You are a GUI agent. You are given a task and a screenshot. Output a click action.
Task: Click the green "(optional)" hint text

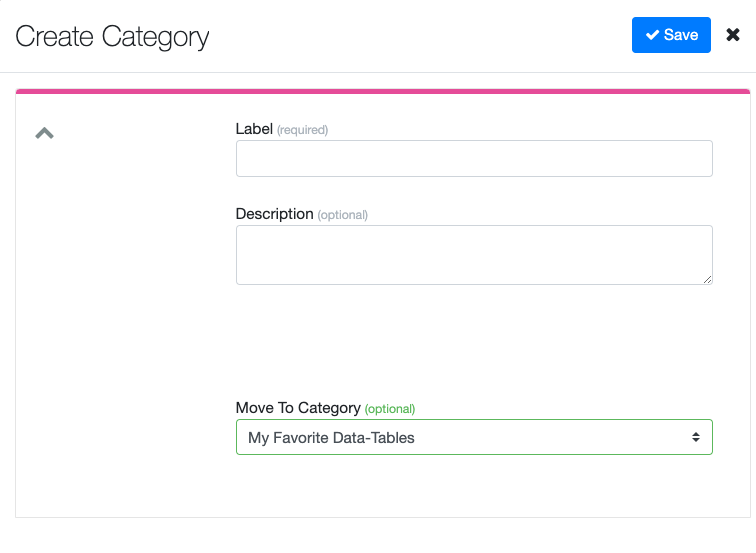389,409
